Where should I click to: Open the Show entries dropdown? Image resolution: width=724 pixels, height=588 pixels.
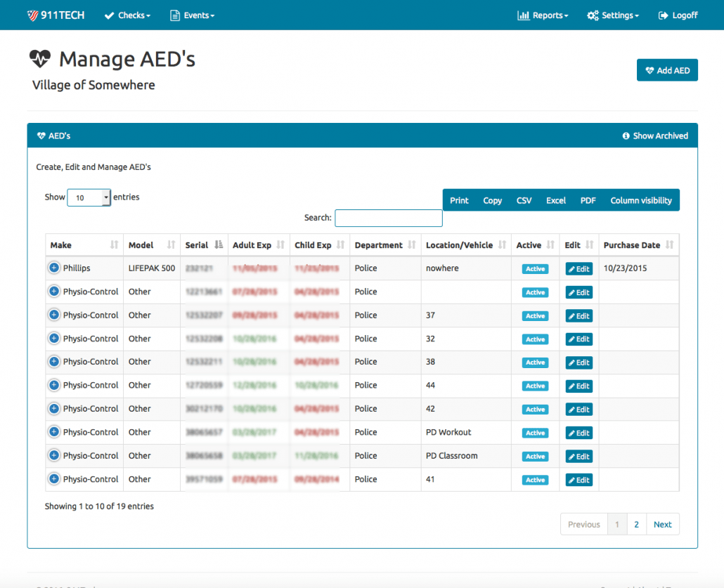point(89,197)
